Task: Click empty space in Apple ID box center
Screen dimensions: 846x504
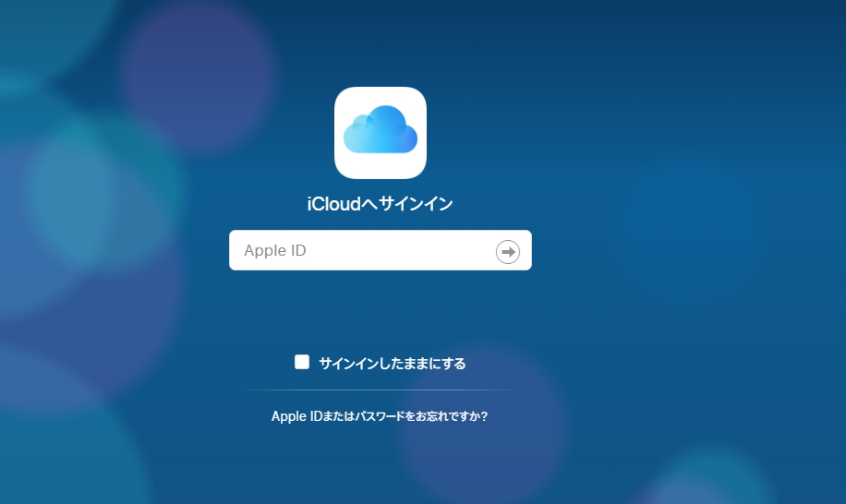Action: [x=380, y=251]
